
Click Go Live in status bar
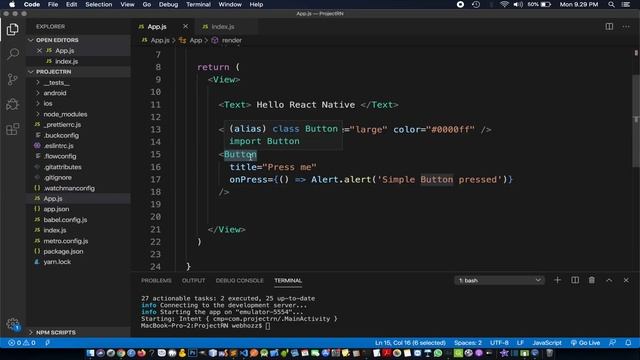[585, 343]
